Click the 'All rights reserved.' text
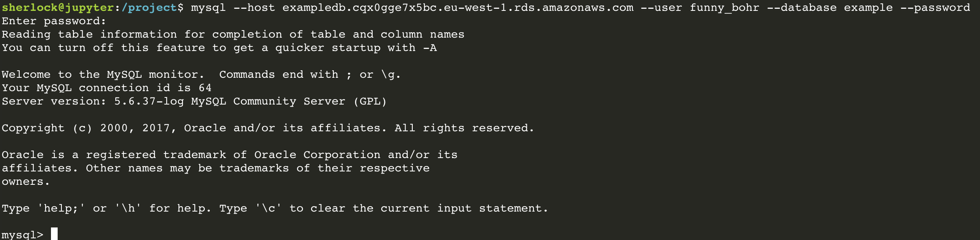This screenshot has width=980, height=240. click(x=464, y=128)
